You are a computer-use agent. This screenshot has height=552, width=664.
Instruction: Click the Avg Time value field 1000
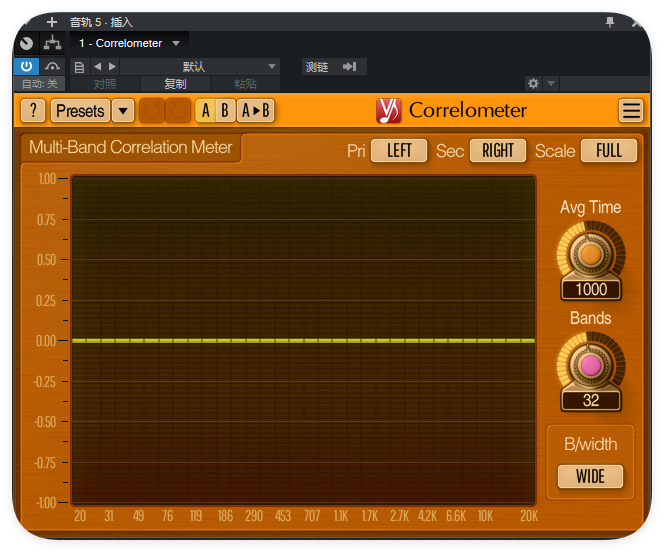pos(591,290)
